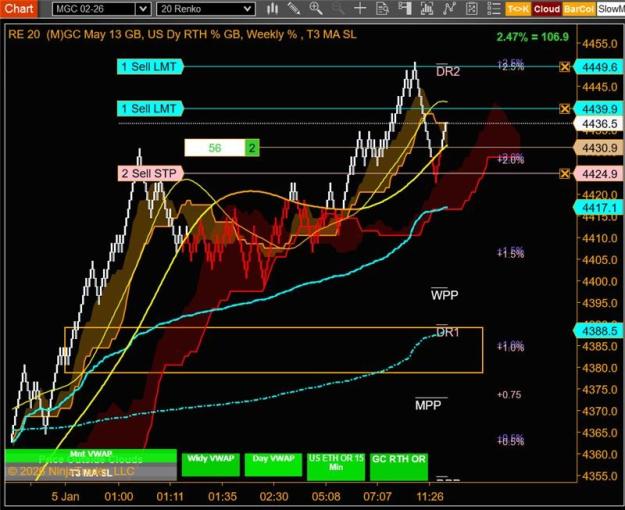Open the strategies icon
The height and width of the screenshot is (510, 625).
[x=472, y=9]
